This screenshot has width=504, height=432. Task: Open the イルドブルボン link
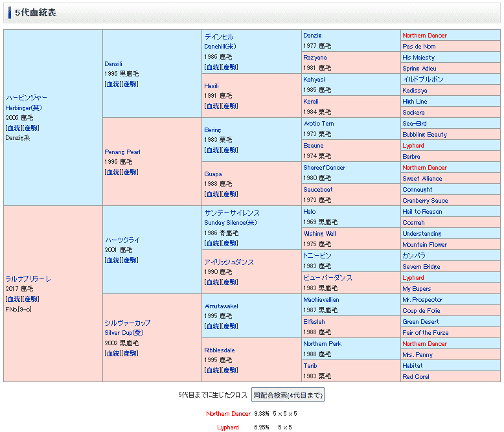[x=423, y=80]
